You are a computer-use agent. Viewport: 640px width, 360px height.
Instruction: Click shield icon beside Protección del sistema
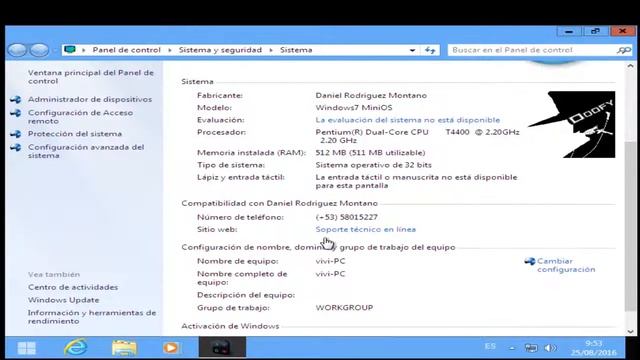16,134
